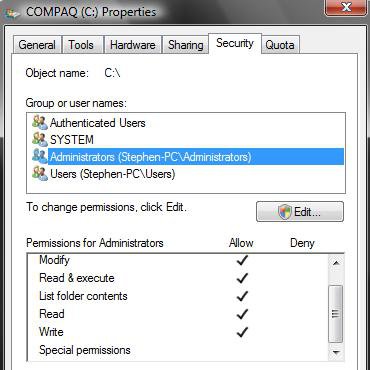Image resolution: width=370 pixels, height=370 pixels.
Task: Go to the Hardware tab
Action: click(x=133, y=45)
